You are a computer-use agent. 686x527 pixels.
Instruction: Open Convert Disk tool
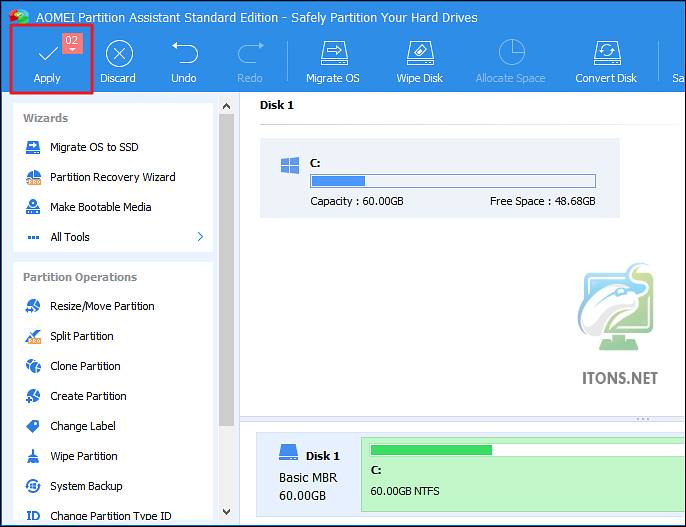(x=606, y=62)
